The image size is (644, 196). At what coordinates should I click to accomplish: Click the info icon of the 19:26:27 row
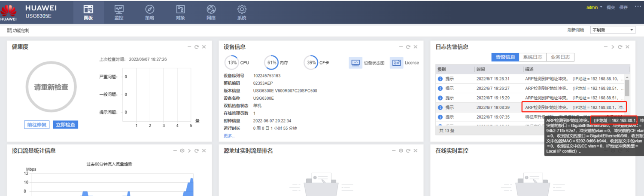440,89
